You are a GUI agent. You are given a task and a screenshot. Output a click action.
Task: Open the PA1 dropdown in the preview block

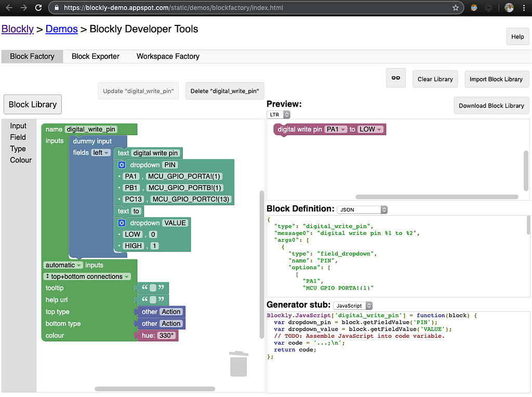point(336,129)
